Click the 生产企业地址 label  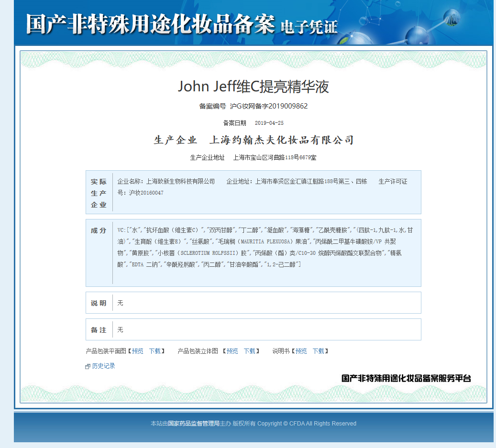click(x=207, y=157)
